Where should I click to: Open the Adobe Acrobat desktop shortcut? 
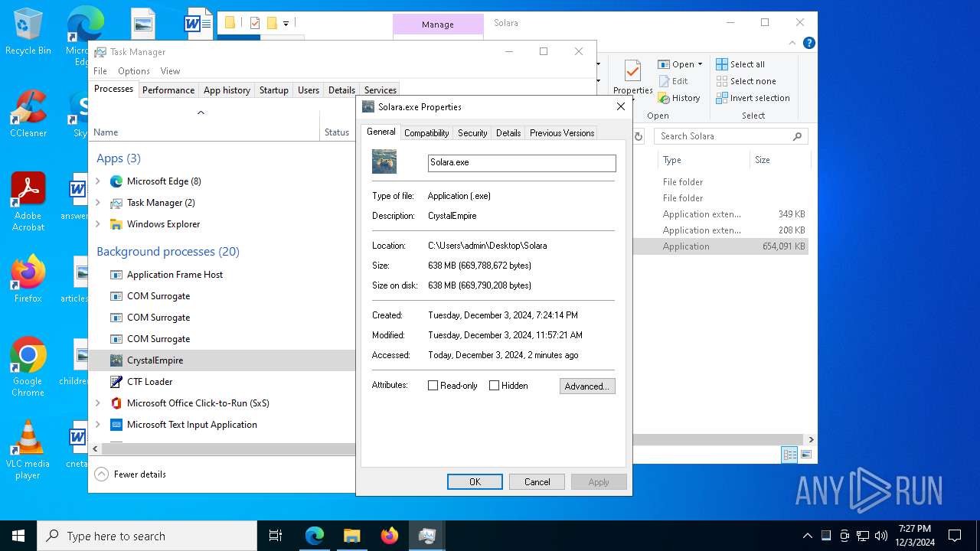[28, 202]
